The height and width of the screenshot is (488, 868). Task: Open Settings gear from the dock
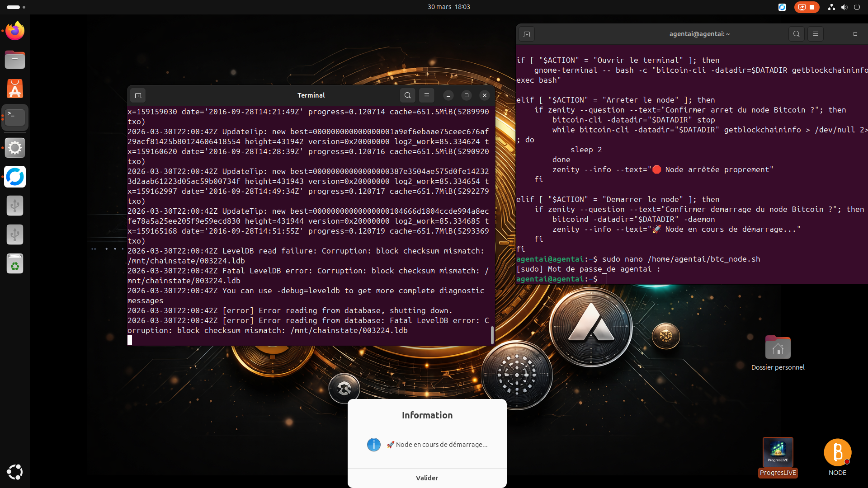(x=15, y=148)
